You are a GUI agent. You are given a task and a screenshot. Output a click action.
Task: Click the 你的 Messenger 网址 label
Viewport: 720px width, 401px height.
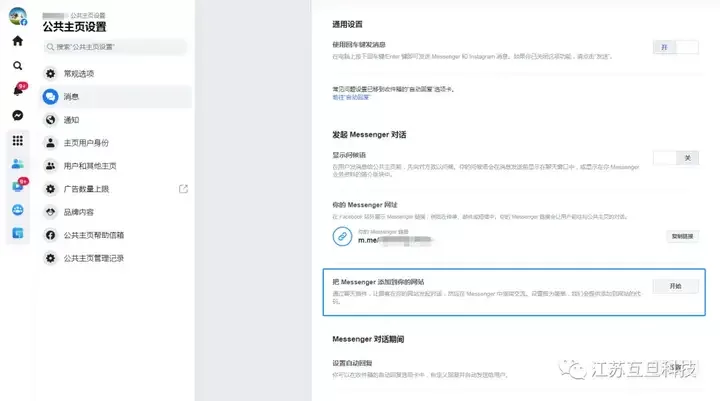[365, 205]
